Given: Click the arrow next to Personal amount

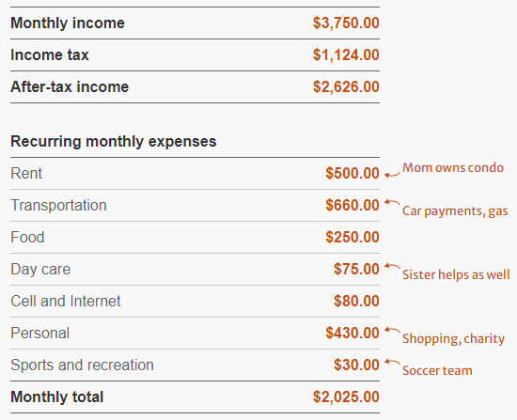Looking at the screenshot, I should tap(392, 331).
